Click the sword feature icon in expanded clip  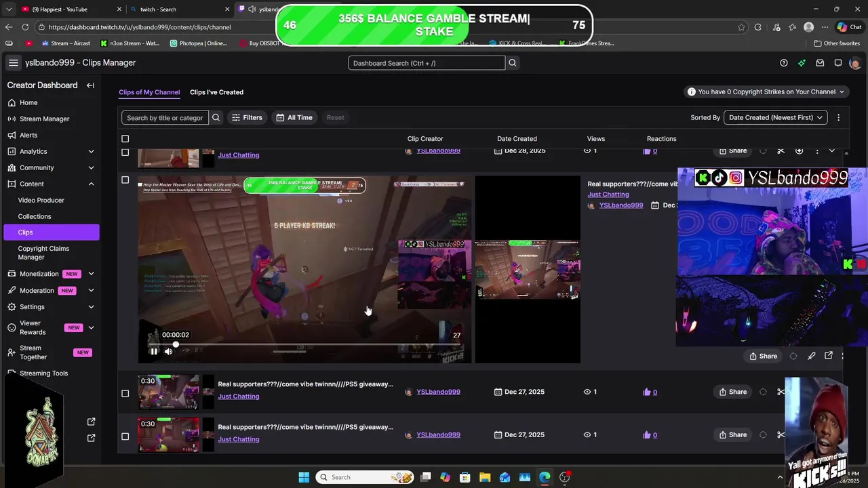point(811,356)
